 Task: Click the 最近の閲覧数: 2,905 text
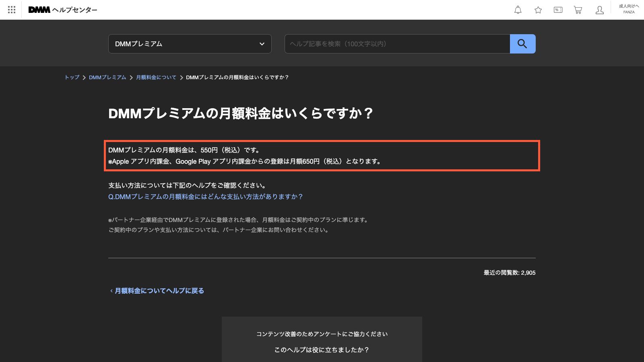point(510,273)
